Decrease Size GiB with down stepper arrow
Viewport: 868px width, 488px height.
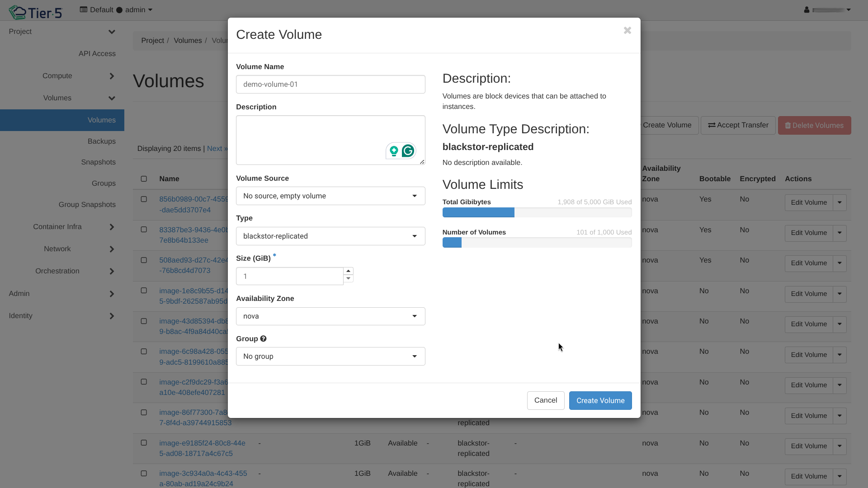pos(348,279)
